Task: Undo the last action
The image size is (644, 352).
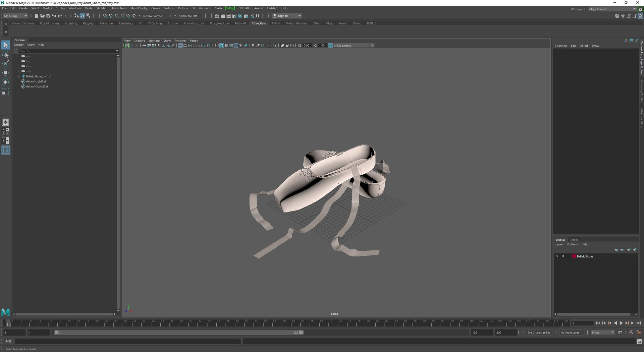Action: (x=54, y=16)
